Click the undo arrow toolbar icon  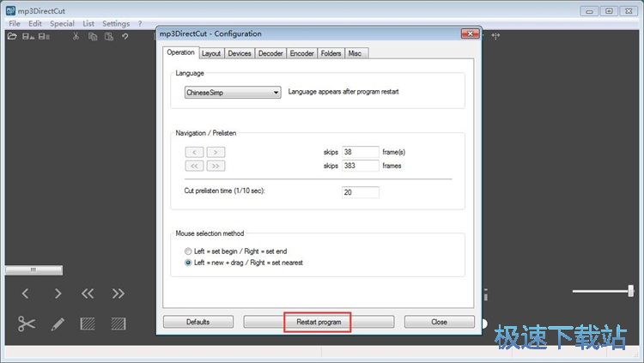pyautogui.click(x=125, y=37)
